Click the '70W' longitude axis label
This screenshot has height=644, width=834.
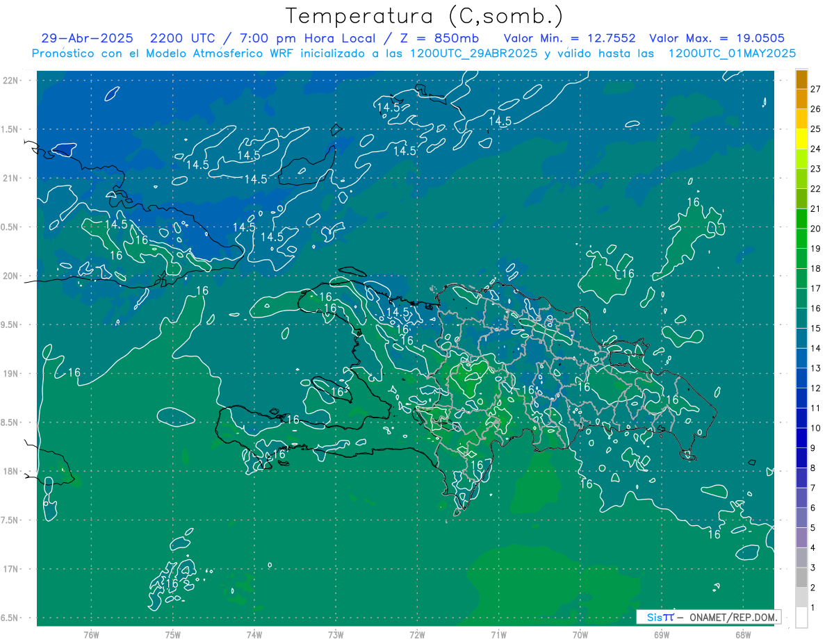(x=580, y=635)
